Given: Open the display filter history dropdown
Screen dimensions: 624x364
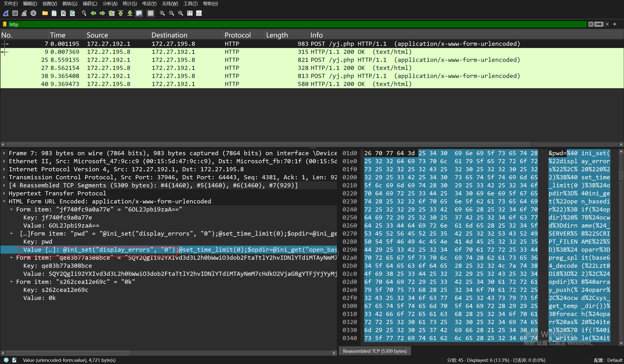Looking at the screenshot, I should (x=607, y=24).
